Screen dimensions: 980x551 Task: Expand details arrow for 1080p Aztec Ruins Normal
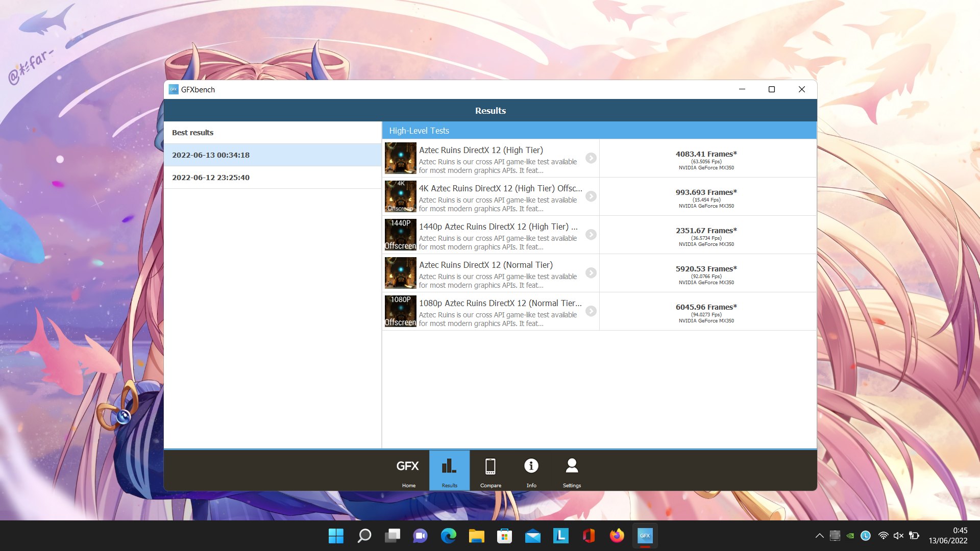591,311
